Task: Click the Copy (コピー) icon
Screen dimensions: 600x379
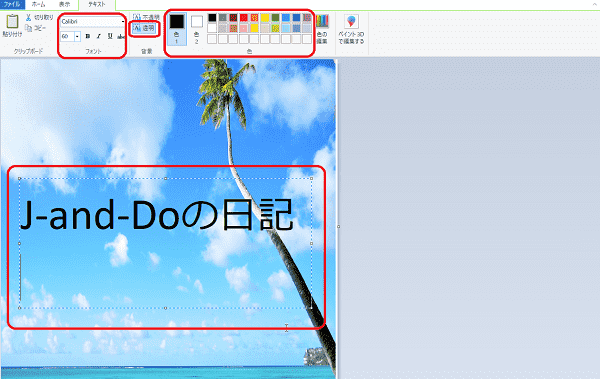Action: 28,28
